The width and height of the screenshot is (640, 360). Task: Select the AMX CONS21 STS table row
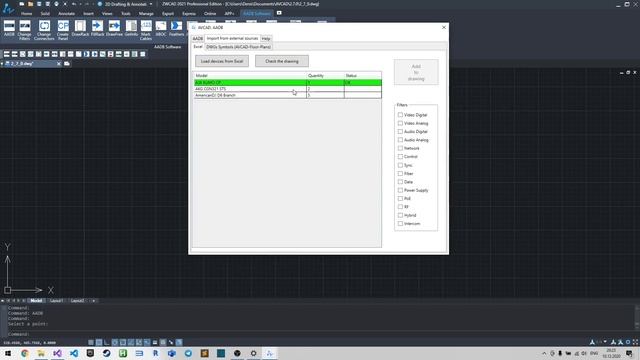pyautogui.click(x=288, y=89)
